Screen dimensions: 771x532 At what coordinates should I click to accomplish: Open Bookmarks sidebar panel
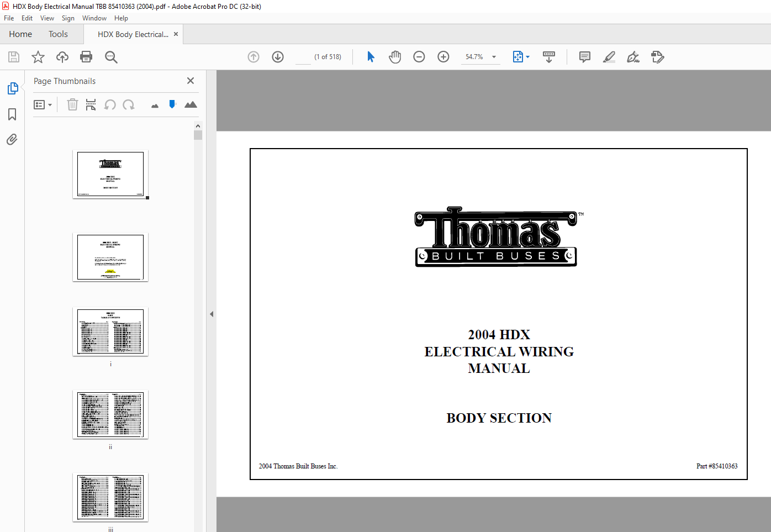12,114
